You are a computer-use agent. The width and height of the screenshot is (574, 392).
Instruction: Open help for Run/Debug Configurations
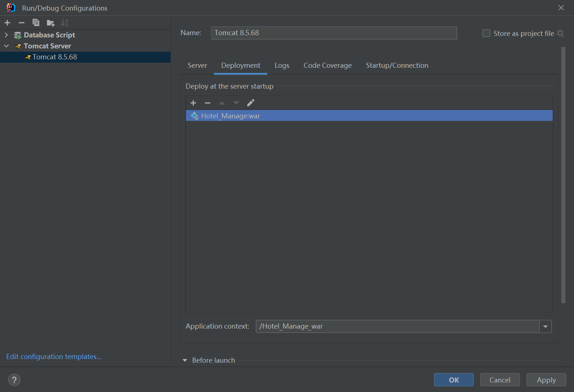click(x=14, y=380)
